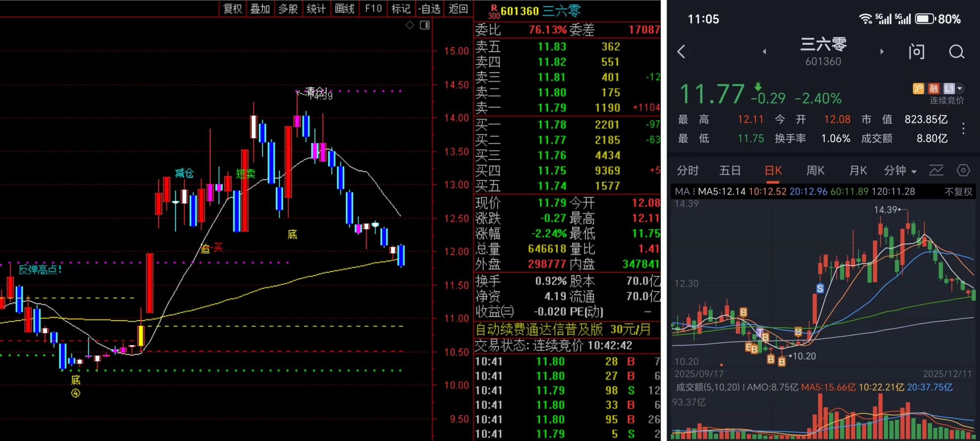
Task: Open the F10 company info page
Action: [x=373, y=9]
